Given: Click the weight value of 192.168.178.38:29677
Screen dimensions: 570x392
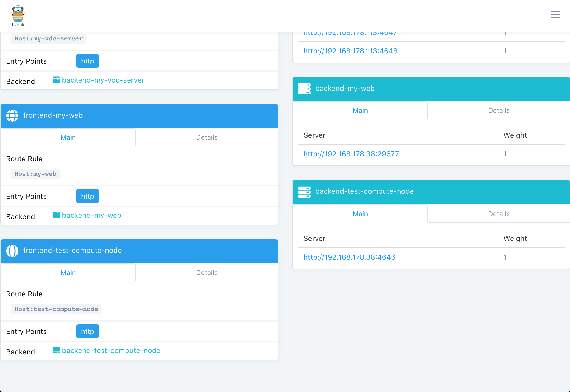Looking at the screenshot, I should 505,154.
